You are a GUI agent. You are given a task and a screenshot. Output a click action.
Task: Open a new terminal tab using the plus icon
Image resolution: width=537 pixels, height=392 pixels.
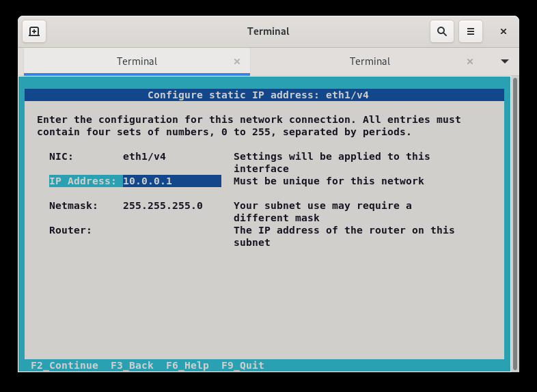click(34, 31)
